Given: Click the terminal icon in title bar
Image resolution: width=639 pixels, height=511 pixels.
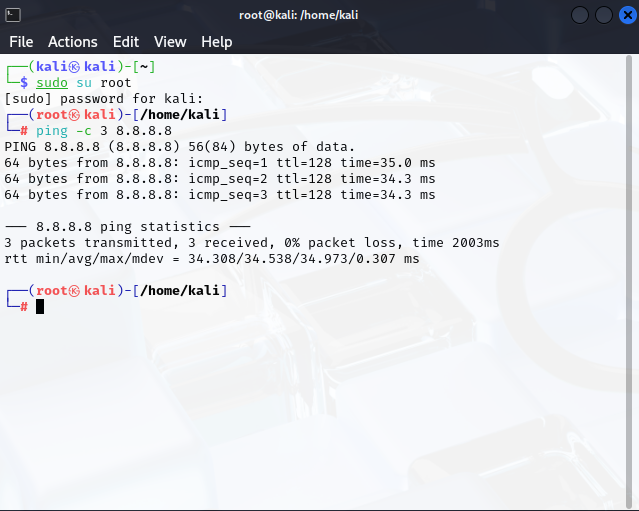Looking at the screenshot, I should click(x=13, y=15).
